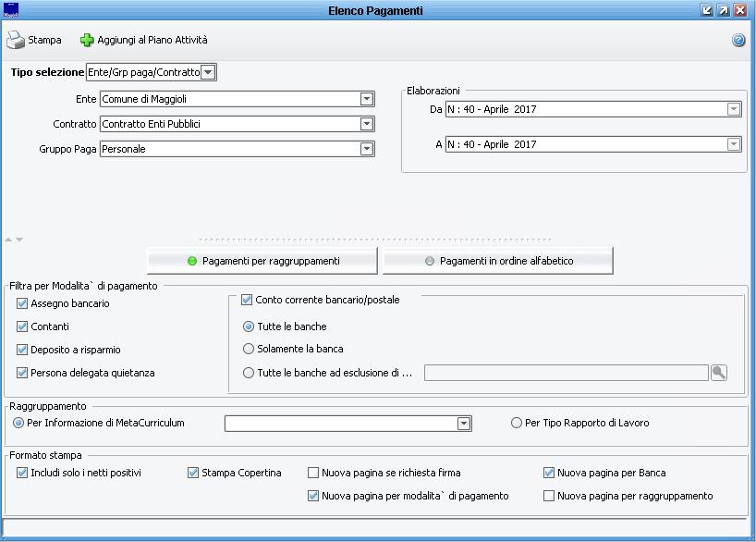Image resolution: width=756 pixels, height=542 pixels.
Task: Click the green plus Aggiungi icon
Action: coord(87,40)
